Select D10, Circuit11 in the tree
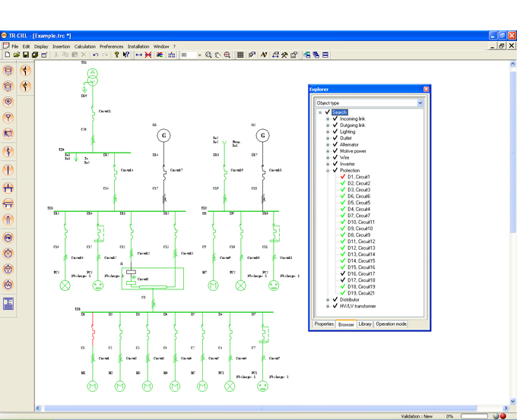The width and height of the screenshot is (517, 420). pos(361,222)
